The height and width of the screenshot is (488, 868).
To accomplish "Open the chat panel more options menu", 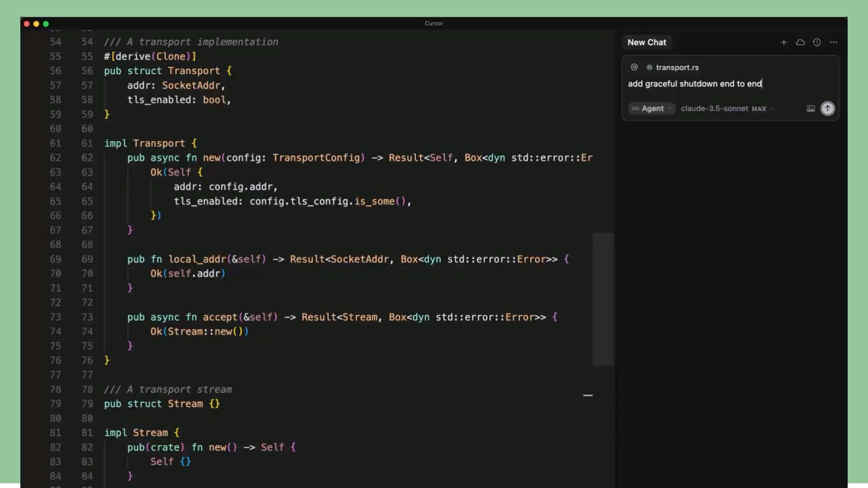I will coord(833,42).
